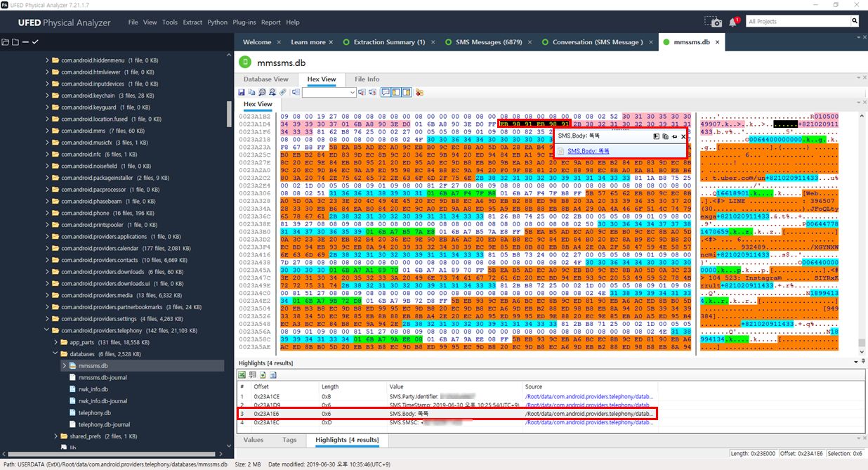This screenshot has width=868, height=470.
Task: Select telephony.db file in tree
Action: tap(95, 413)
